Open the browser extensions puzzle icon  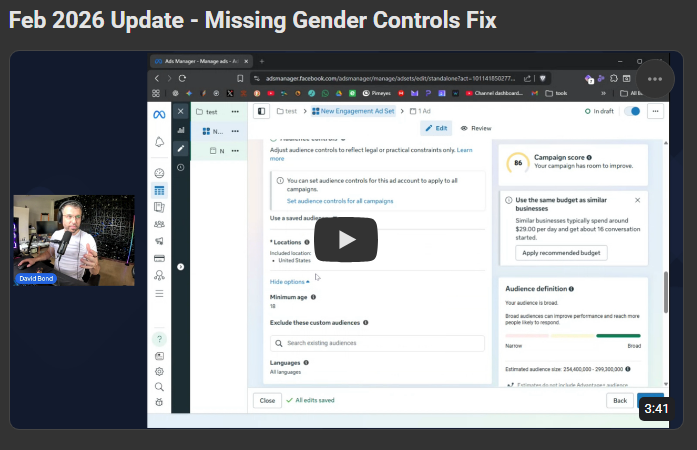coord(614,78)
